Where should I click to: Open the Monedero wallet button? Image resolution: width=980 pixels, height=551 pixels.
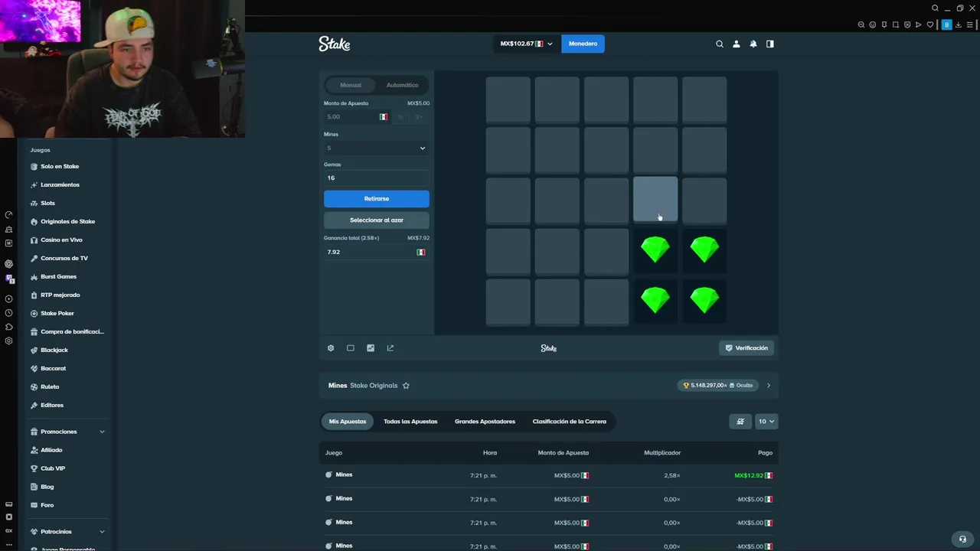point(583,44)
